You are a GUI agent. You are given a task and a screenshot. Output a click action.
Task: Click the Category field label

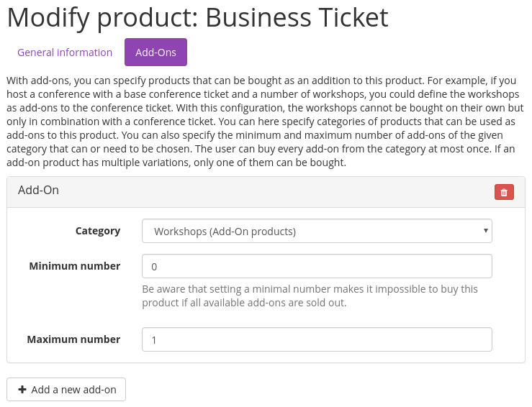click(x=98, y=231)
